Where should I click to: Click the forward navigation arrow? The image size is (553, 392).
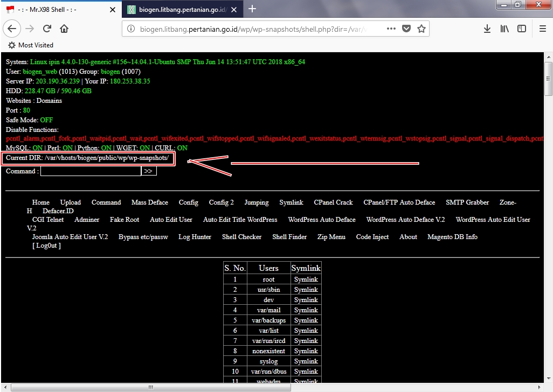pos(30,29)
